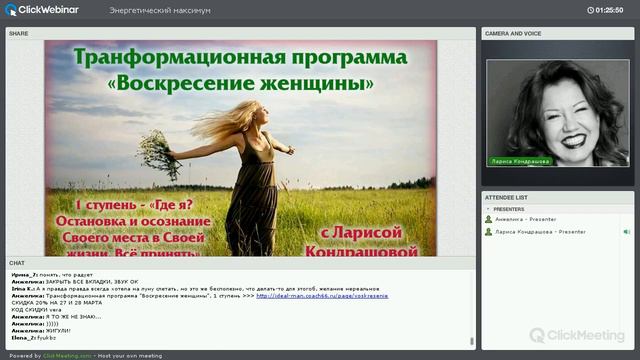This screenshot has width=640, height=360.
Task: Click the chat line 'КОД СКИДКИ vera'
Action: point(36,310)
